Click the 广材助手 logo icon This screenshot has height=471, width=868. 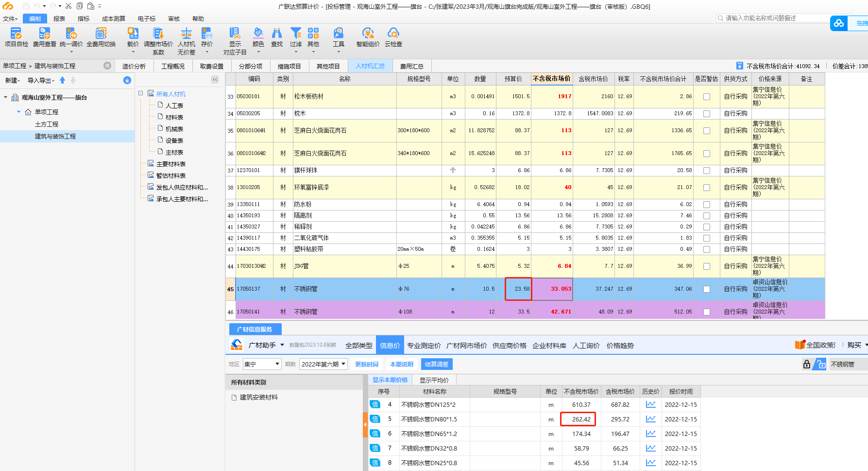(237, 345)
